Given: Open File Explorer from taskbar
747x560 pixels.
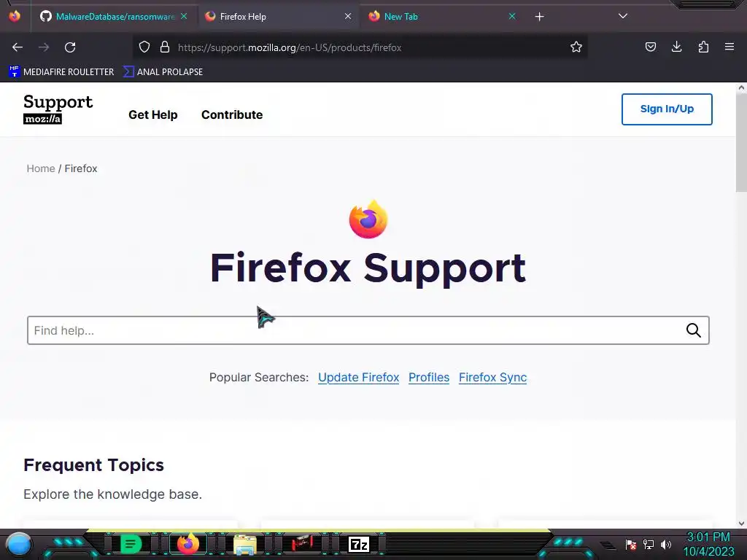Looking at the screenshot, I should coord(245,544).
